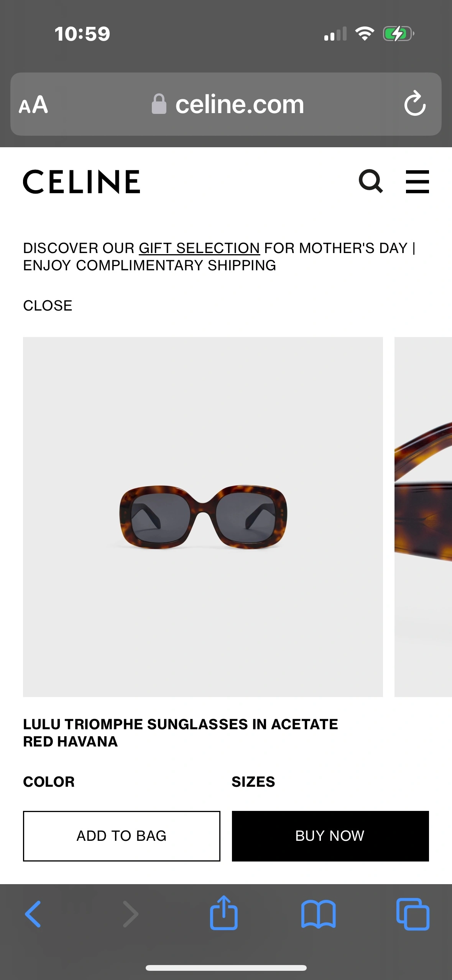Show open tabs in Safari
The width and height of the screenshot is (452, 980).
coord(413,914)
